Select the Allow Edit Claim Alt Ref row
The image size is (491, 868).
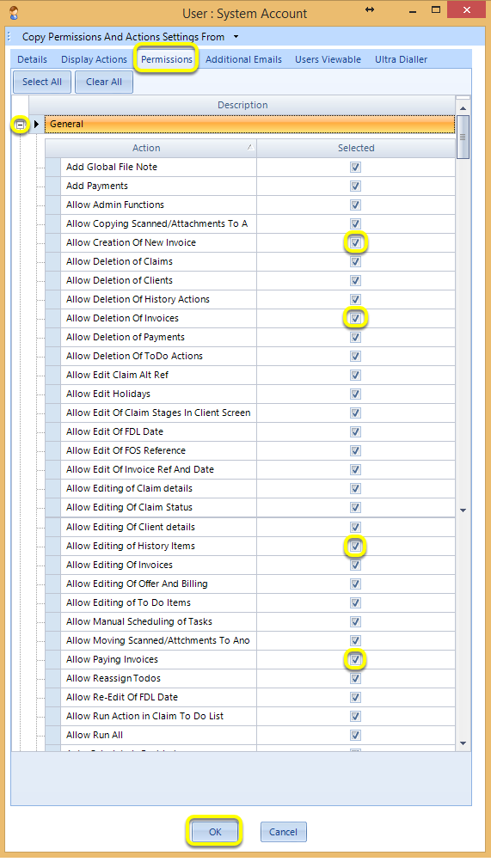pos(250,375)
